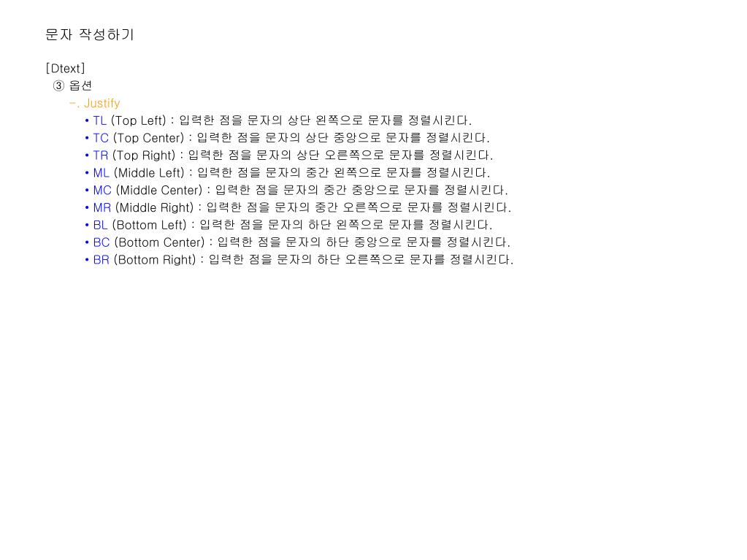This screenshot has height=560, width=747.
Task: Click the blue 'ML' abbreviation
Action: pyautogui.click(x=101, y=173)
